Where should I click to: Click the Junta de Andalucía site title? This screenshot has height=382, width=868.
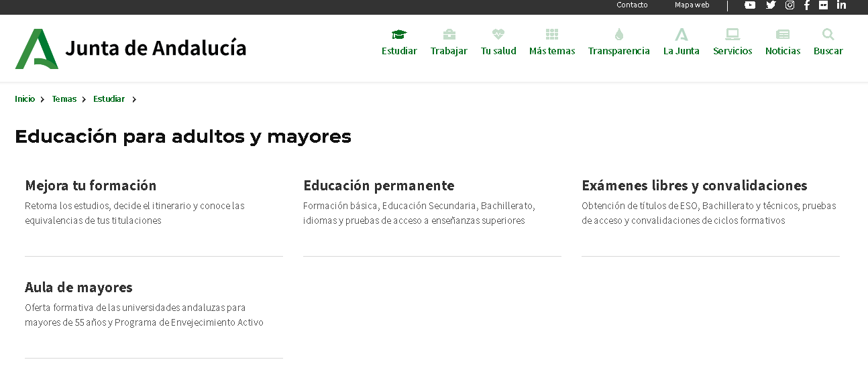click(x=156, y=48)
